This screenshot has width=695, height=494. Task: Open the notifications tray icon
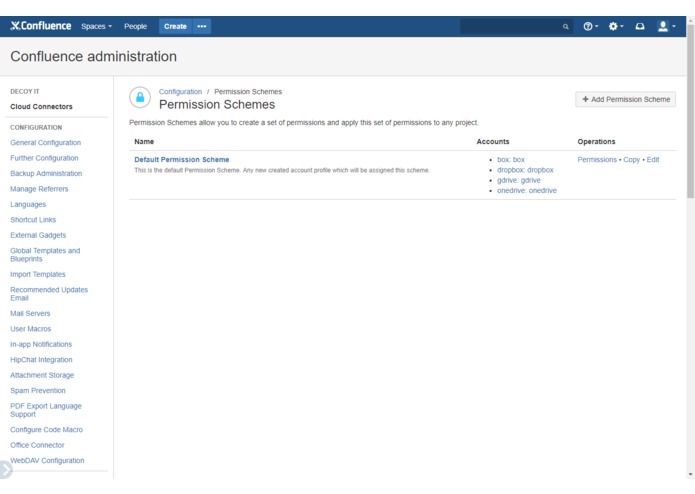coord(640,26)
